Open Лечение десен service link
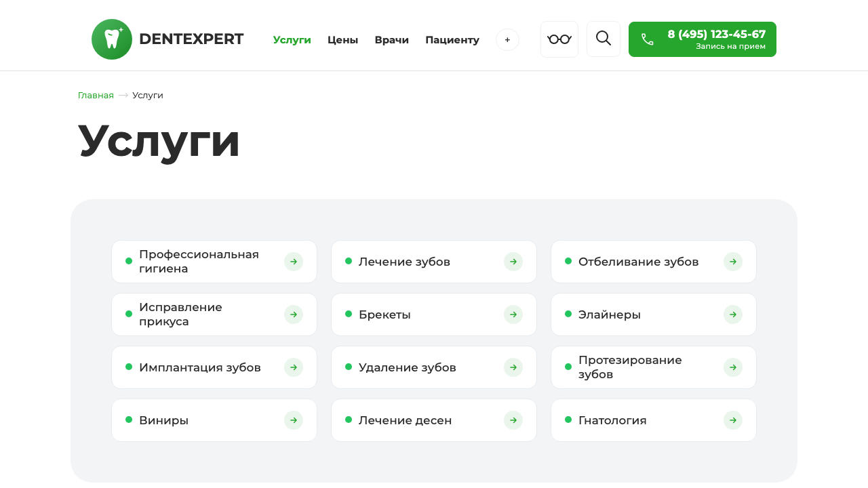 [434, 420]
